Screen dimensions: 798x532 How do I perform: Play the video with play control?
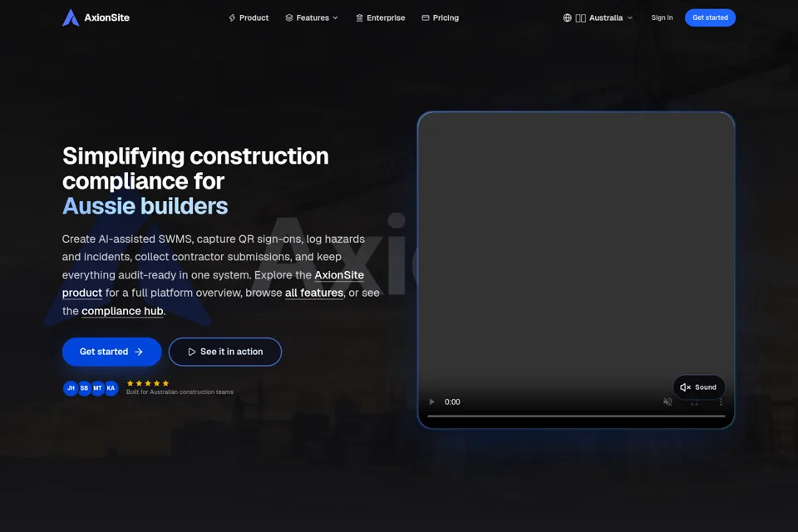[x=432, y=401]
